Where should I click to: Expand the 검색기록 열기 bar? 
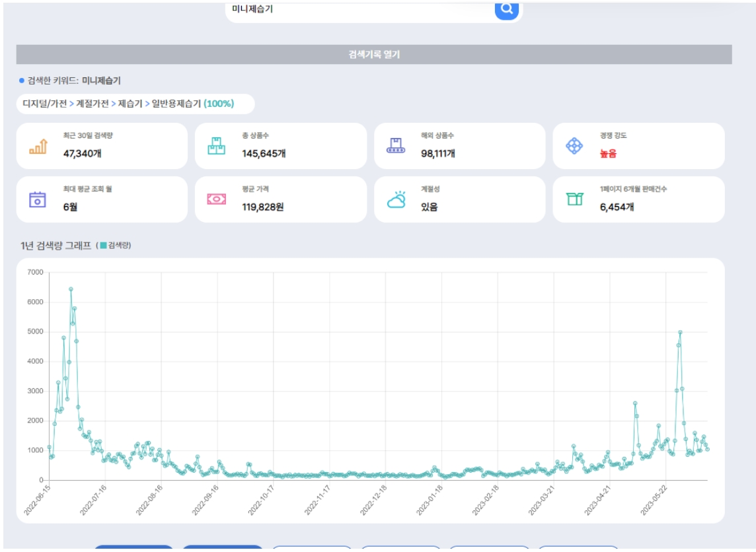pos(374,55)
